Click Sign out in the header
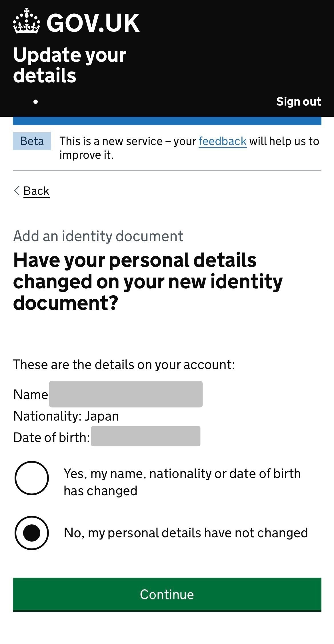This screenshot has height=644, width=334. 299,101
